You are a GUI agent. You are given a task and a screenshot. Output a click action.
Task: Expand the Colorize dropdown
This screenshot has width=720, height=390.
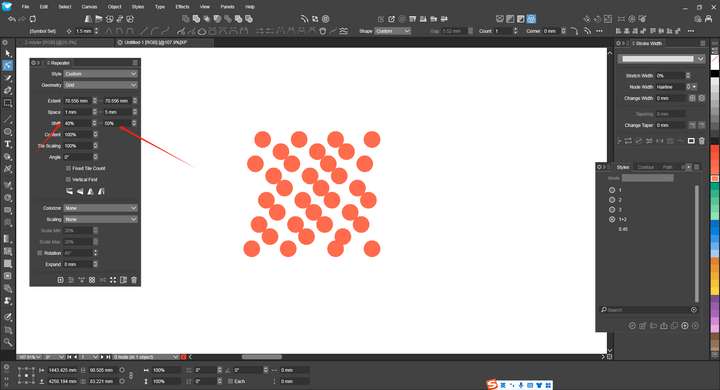pos(100,208)
